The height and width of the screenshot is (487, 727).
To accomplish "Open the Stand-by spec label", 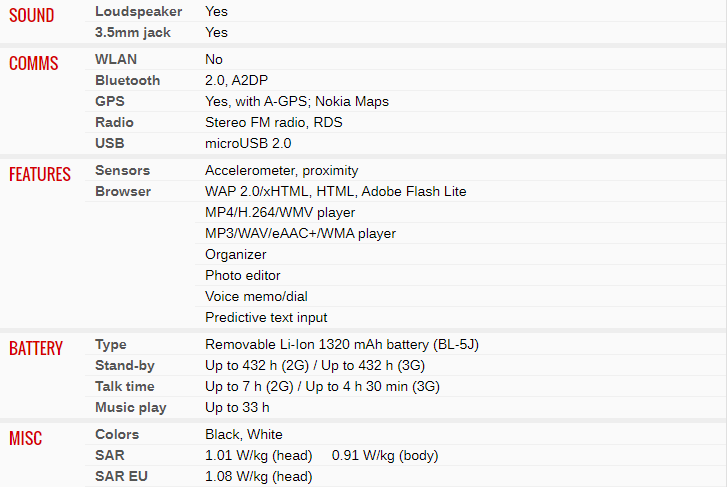I will click(124, 365).
